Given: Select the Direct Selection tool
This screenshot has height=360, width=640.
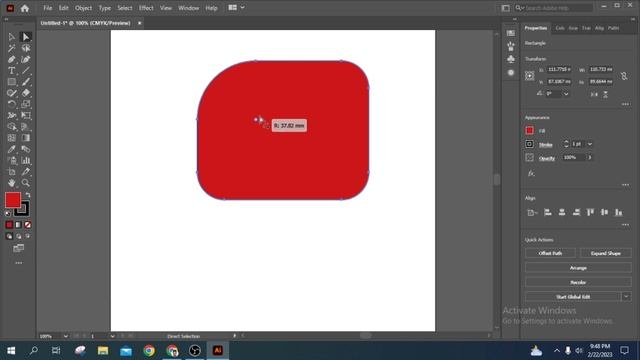Looking at the screenshot, I should tap(26, 37).
